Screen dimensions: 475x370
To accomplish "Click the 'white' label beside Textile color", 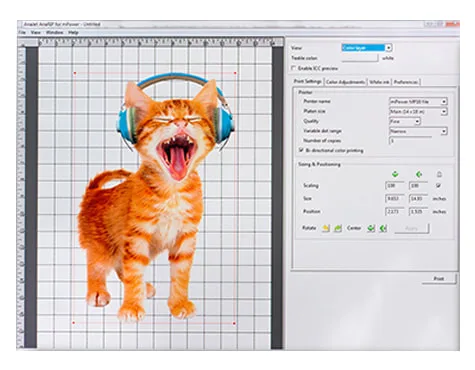I will click(x=388, y=58).
